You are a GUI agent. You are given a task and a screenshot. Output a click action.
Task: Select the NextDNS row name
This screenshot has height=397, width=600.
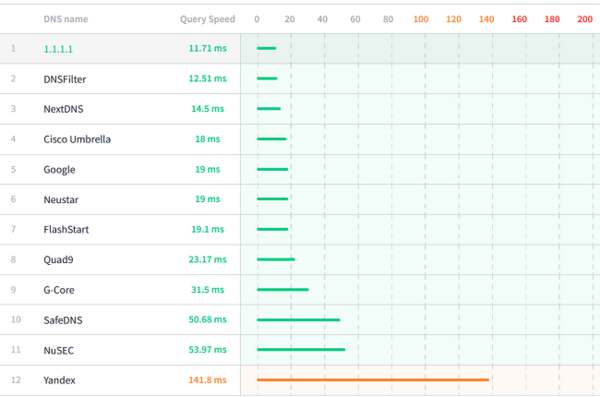tap(63, 109)
